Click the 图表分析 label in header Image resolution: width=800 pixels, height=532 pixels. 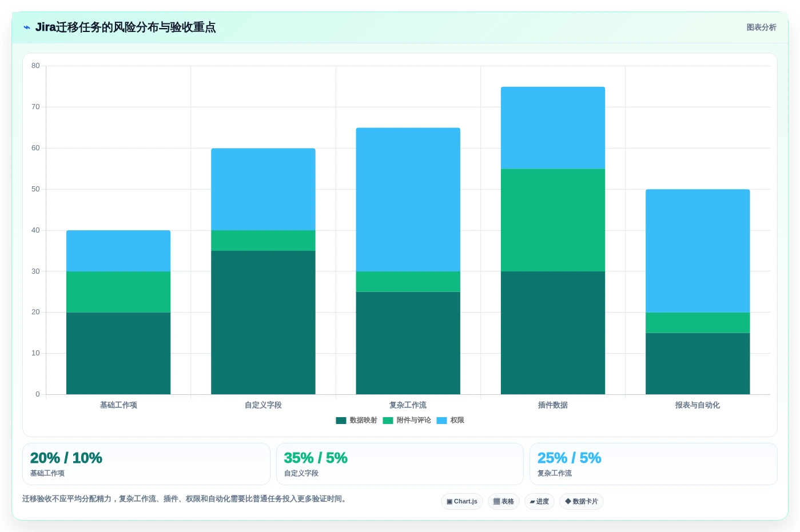click(x=761, y=27)
